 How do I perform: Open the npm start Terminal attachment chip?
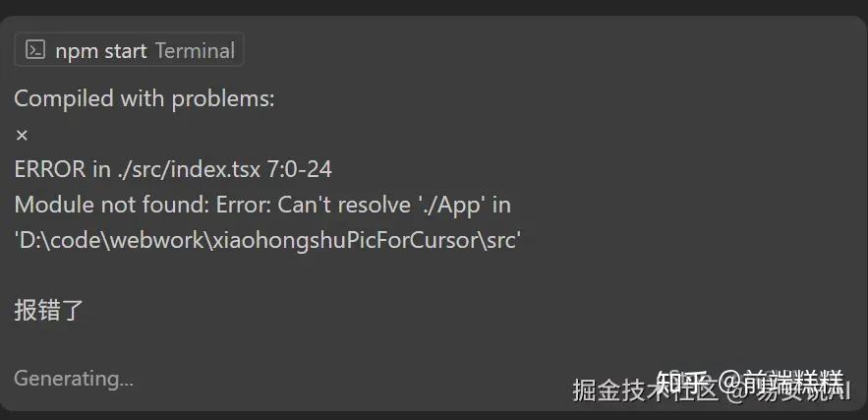(x=129, y=50)
